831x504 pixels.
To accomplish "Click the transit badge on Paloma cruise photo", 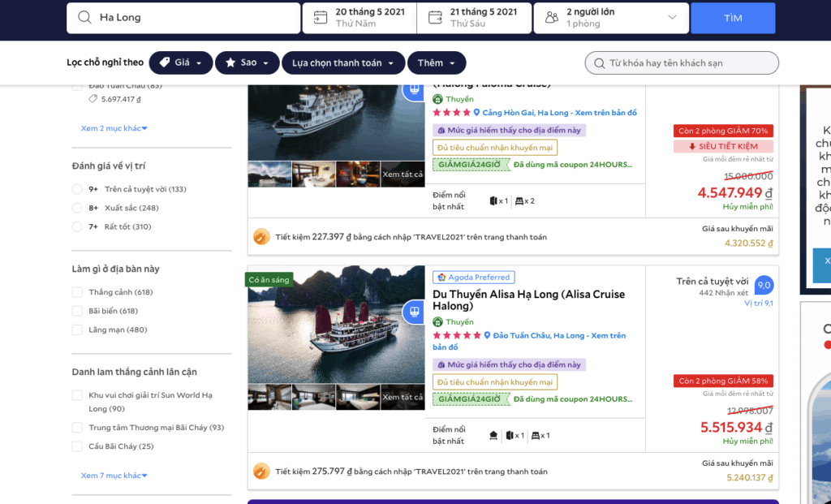I will (x=414, y=89).
